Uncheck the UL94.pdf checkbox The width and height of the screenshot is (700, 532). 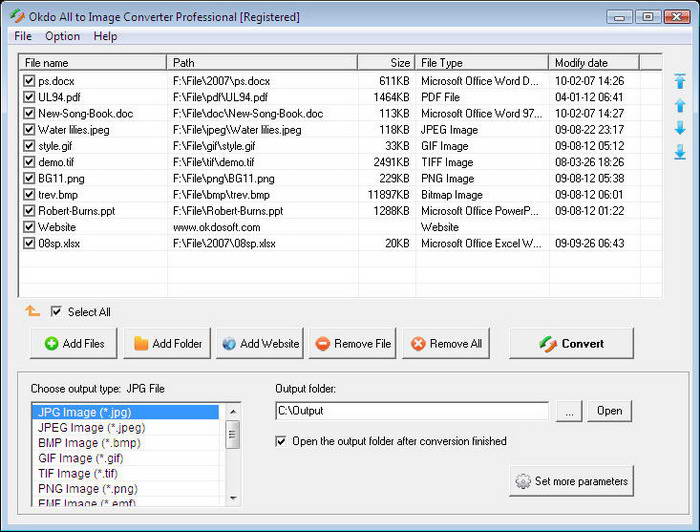click(x=29, y=97)
